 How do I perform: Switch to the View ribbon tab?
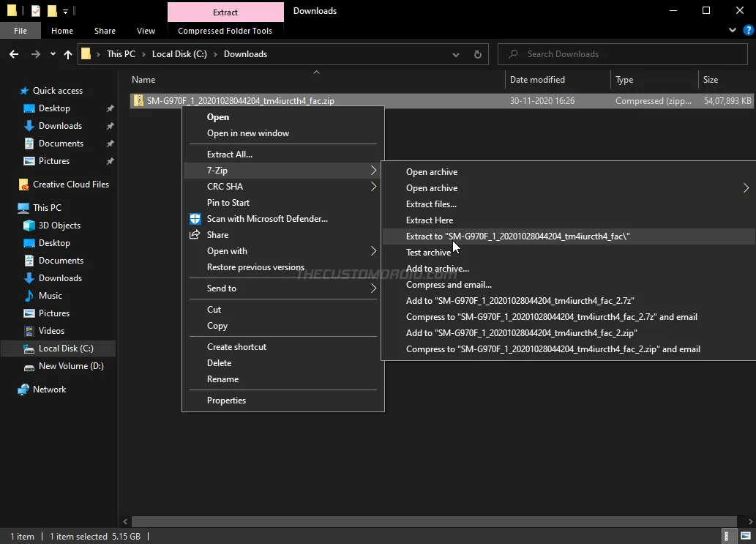pos(145,31)
